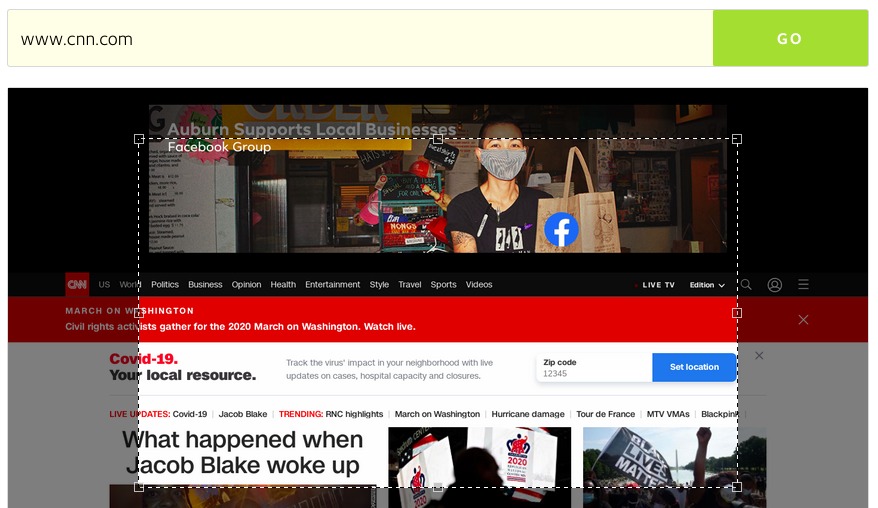
Task: Dismiss the Covid-19 local resource bar
Action: coord(759,356)
